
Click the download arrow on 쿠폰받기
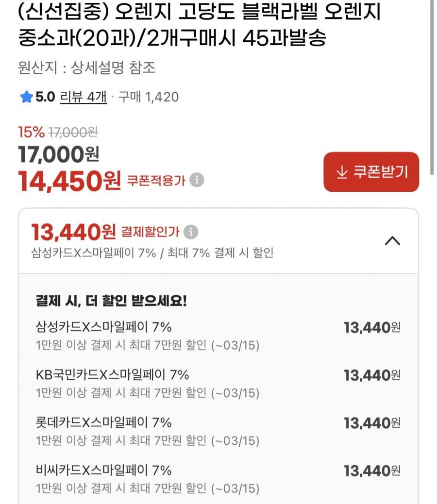(342, 172)
